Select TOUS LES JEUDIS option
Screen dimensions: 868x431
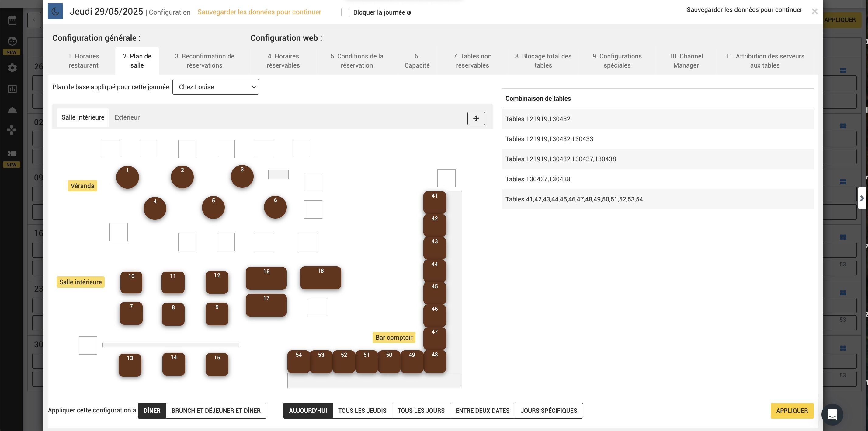[362, 410]
